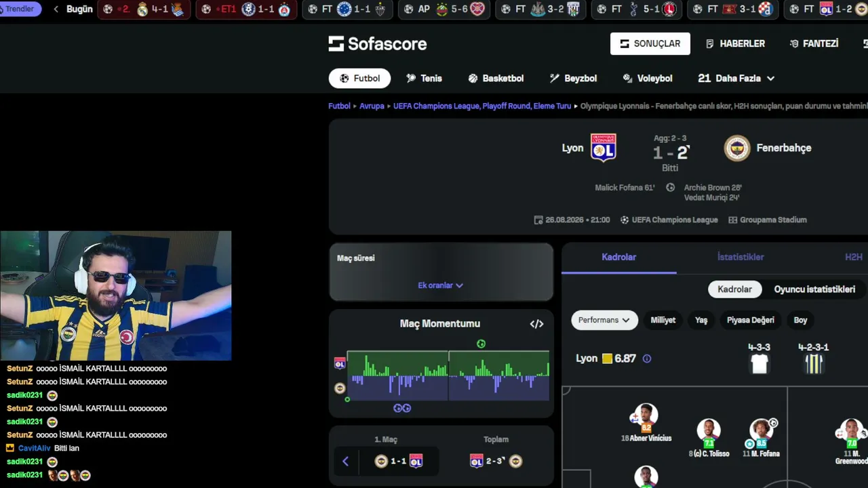Select the Basketbol sport

tap(496, 79)
